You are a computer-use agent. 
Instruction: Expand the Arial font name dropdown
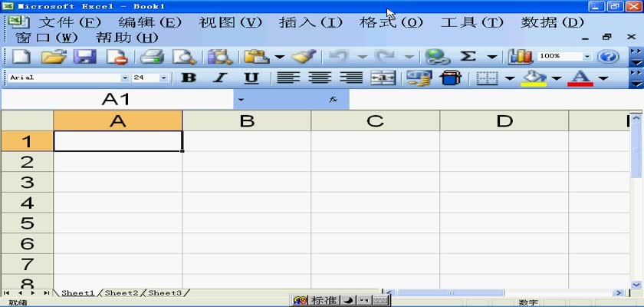pos(125,78)
